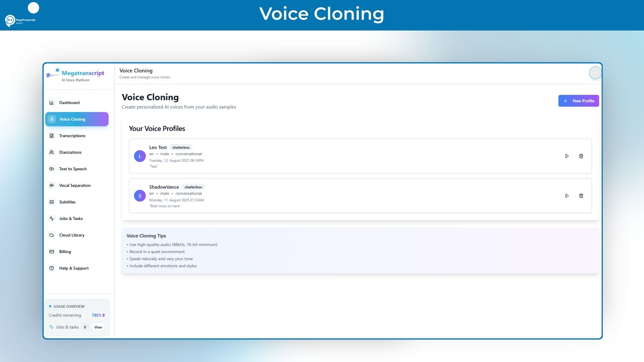Image resolution: width=644 pixels, height=362 pixels.
Task: Click View next to Jobs & tasks
Action: [x=98, y=327]
